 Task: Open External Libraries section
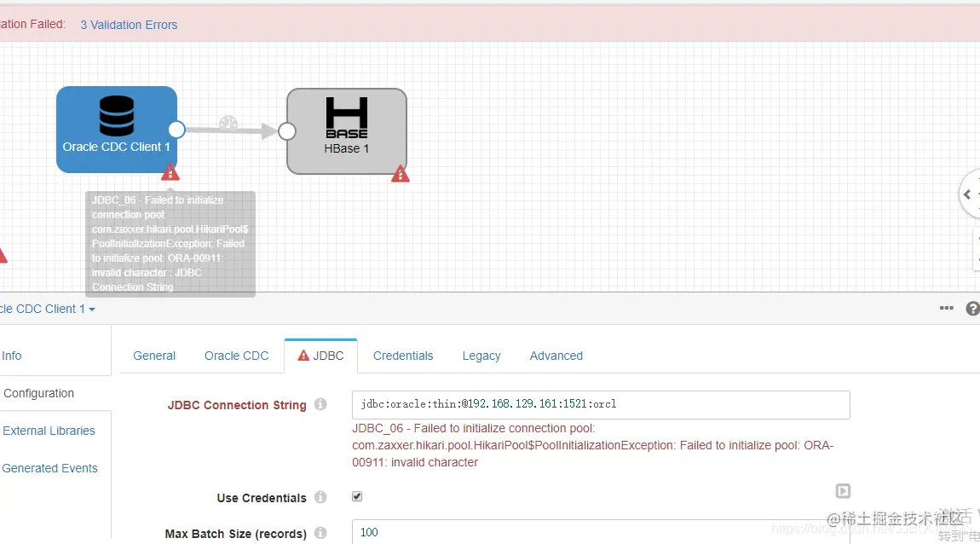(x=49, y=431)
